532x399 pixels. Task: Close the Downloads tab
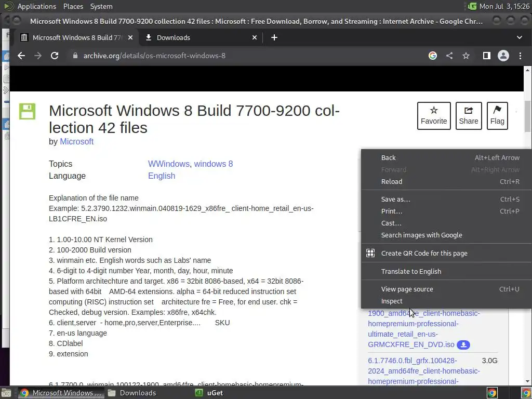point(255,37)
